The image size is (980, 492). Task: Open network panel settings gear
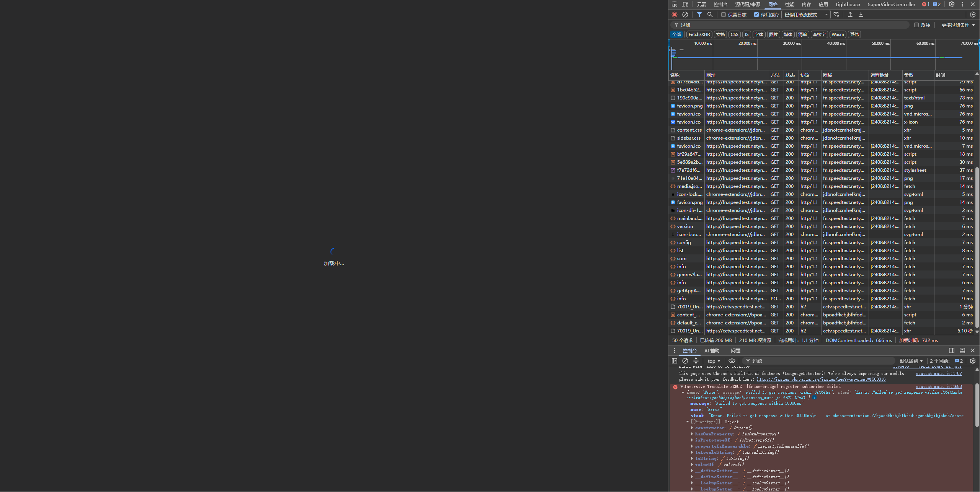973,15
